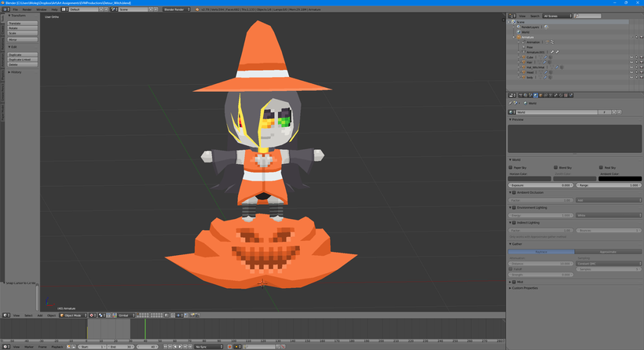Click the Blender logo info editor icon
The image size is (644, 350).
tap(4, 9)
